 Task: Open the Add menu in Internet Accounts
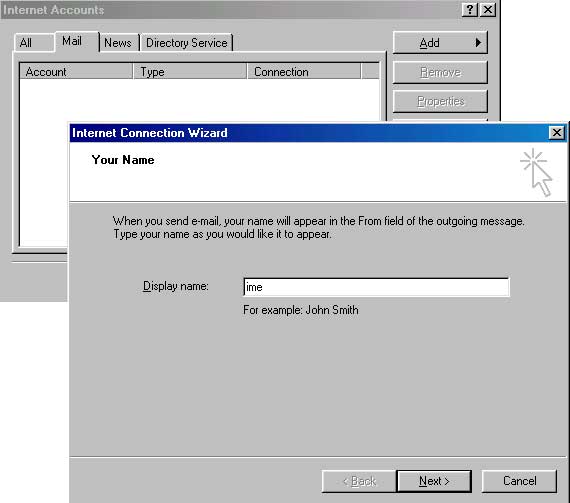[x=440, y=43]
